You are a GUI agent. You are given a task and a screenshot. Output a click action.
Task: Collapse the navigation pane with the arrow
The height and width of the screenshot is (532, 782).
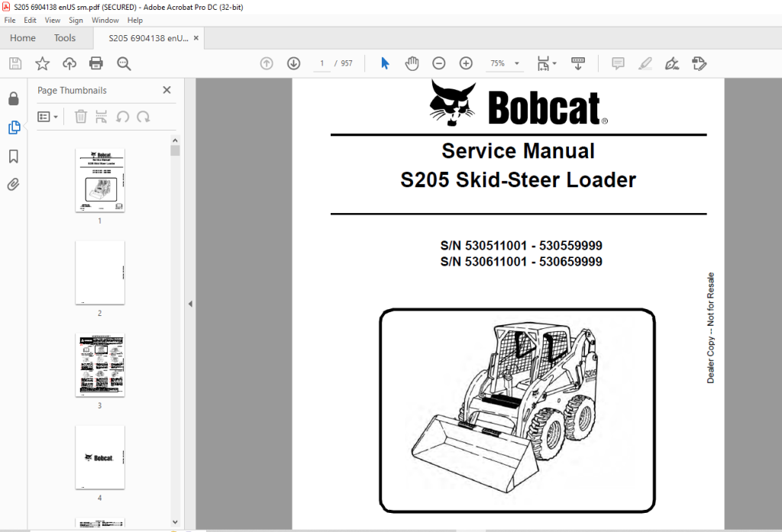click(x=190, y=304)
